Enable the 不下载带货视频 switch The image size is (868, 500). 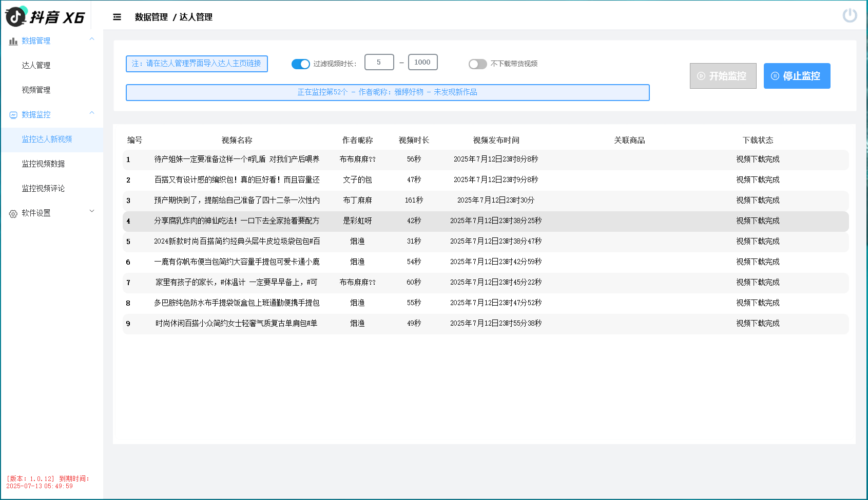(x=478, y=64)
